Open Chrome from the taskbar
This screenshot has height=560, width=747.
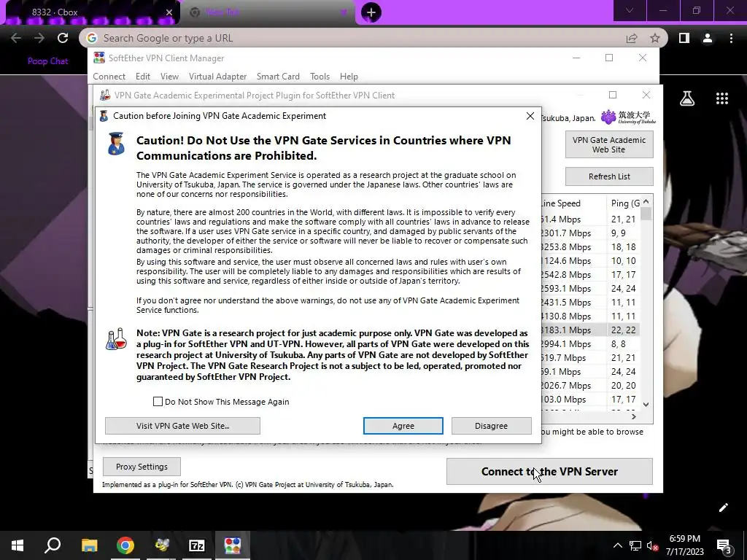(x=125, y=545)
